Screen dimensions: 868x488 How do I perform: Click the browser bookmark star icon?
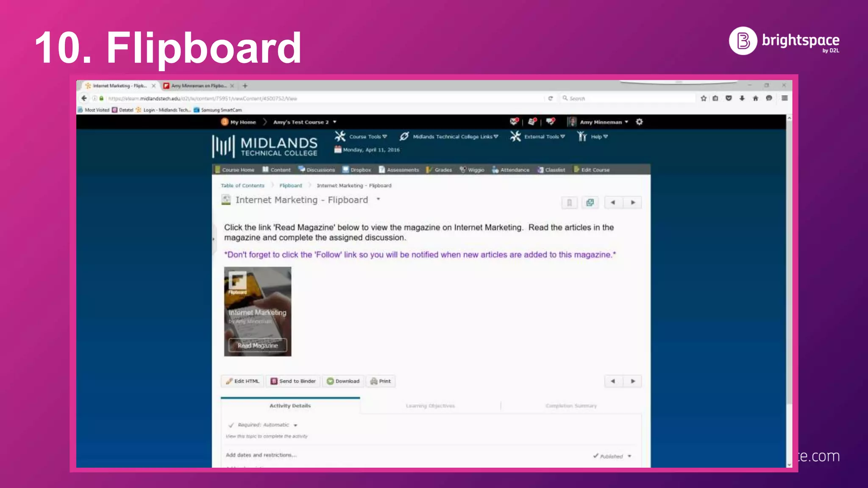(x=704, y=98)
